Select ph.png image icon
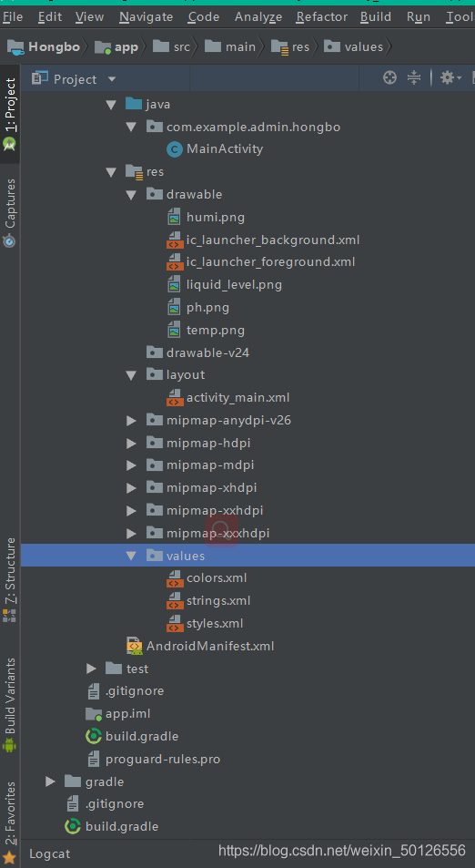475x868 pixels. tap(174, 307)
